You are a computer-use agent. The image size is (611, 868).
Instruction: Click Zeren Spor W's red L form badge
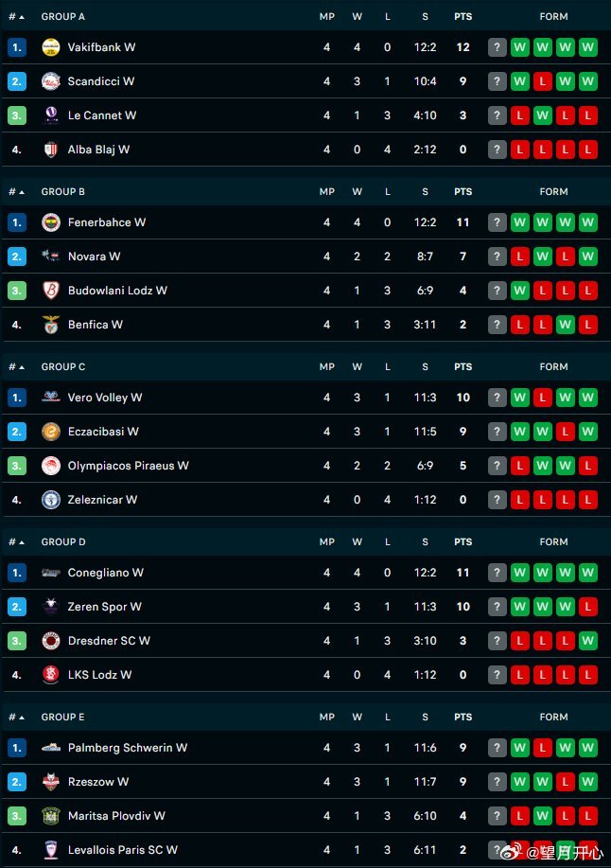588,607
